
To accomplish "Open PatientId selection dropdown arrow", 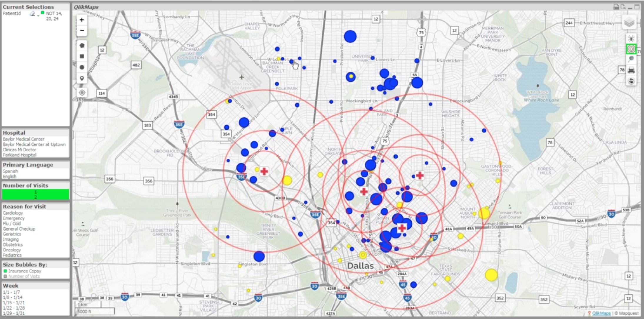I will point(38,16).
